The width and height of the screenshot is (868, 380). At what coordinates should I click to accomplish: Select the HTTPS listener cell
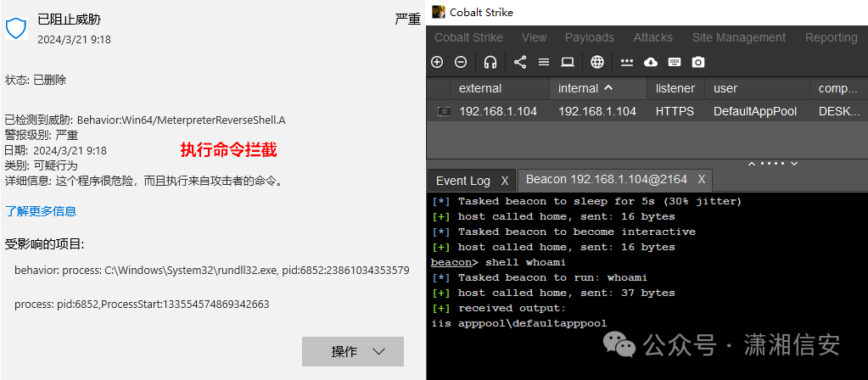675,111
